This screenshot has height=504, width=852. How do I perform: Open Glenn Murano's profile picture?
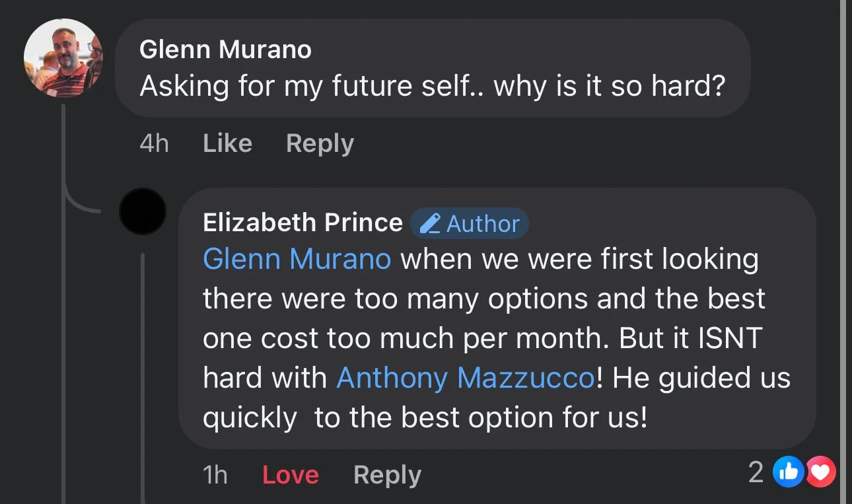tap(63, 57)
